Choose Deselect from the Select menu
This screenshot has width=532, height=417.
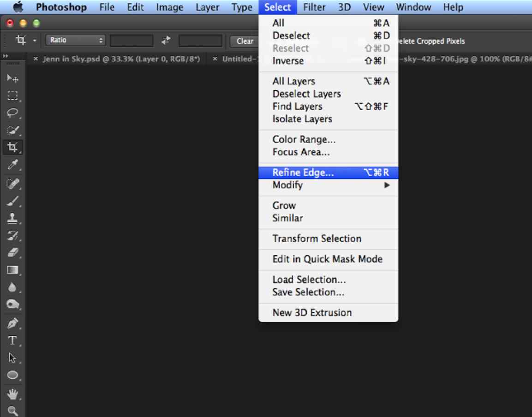[x=328, y=36]
